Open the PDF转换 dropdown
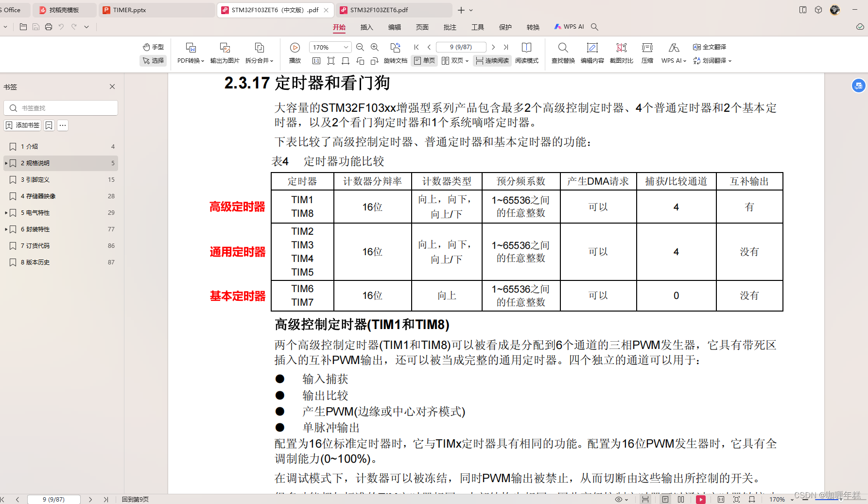 click(x=191, y=53)
